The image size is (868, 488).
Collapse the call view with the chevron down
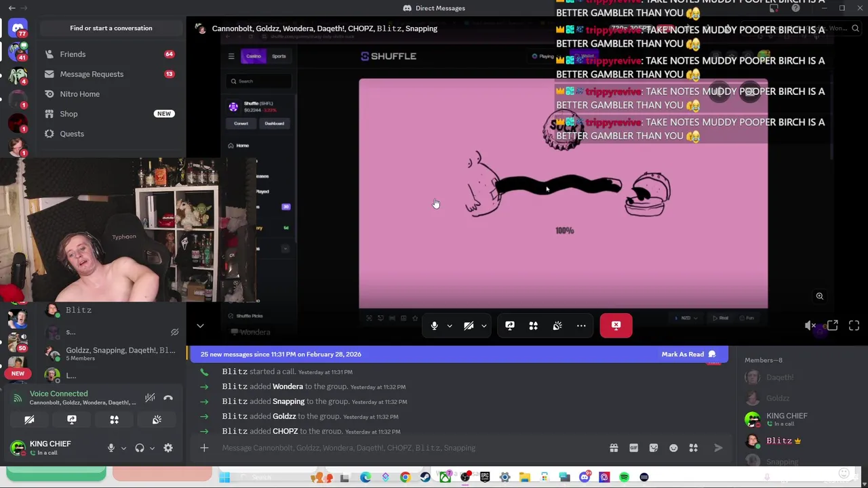(200, 326)
